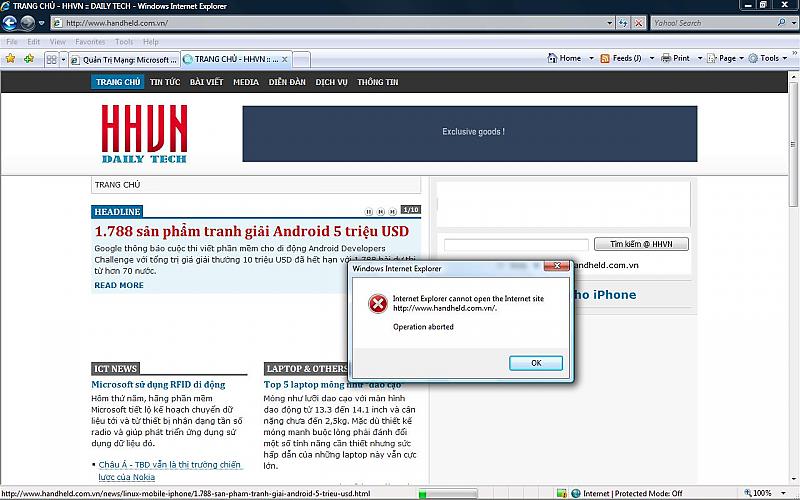Click the Print toolbar icon
800x500 pixels.
(x=675, y=58)
